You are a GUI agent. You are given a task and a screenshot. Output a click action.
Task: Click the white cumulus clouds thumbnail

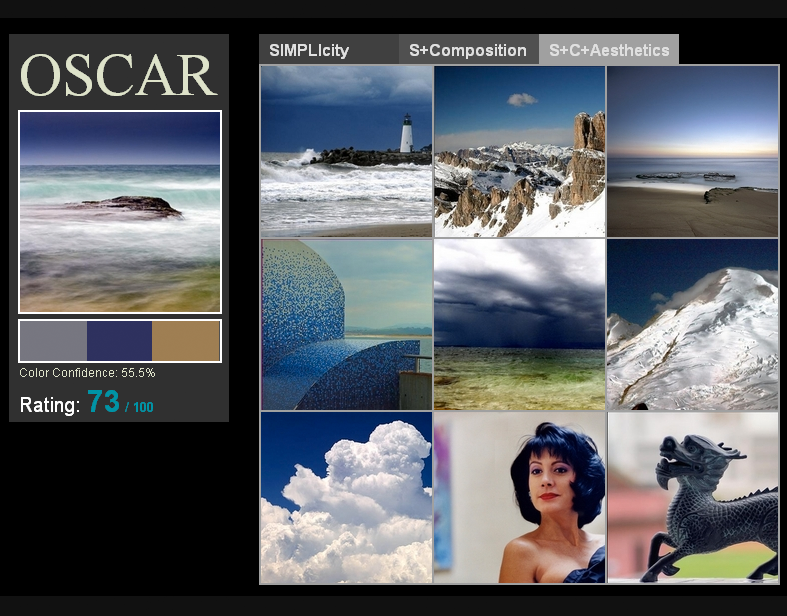click(346, 497)
